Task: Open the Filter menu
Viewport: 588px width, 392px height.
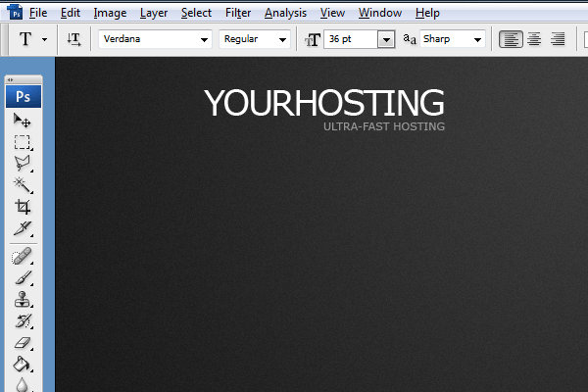Action: 237,13
